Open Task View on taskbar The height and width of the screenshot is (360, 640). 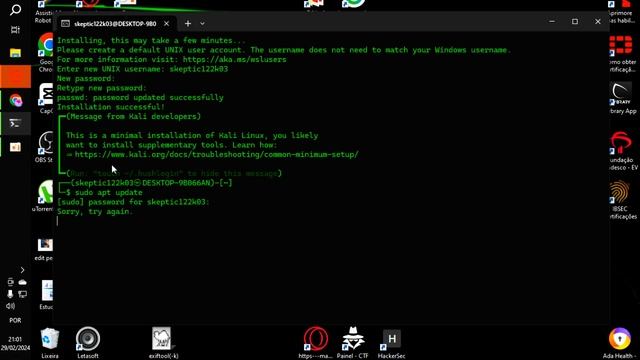[x=16, y=30]
